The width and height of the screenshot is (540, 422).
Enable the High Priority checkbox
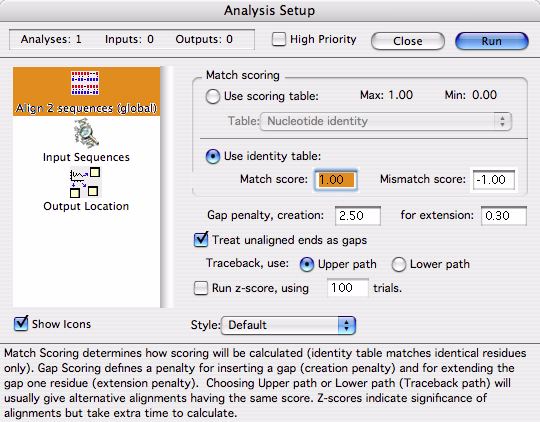point(279,39)
